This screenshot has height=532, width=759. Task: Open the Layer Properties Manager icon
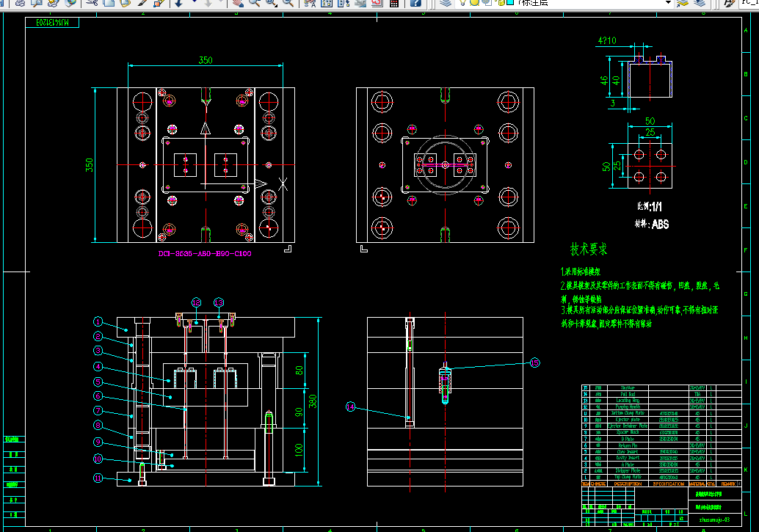point(446,3)
